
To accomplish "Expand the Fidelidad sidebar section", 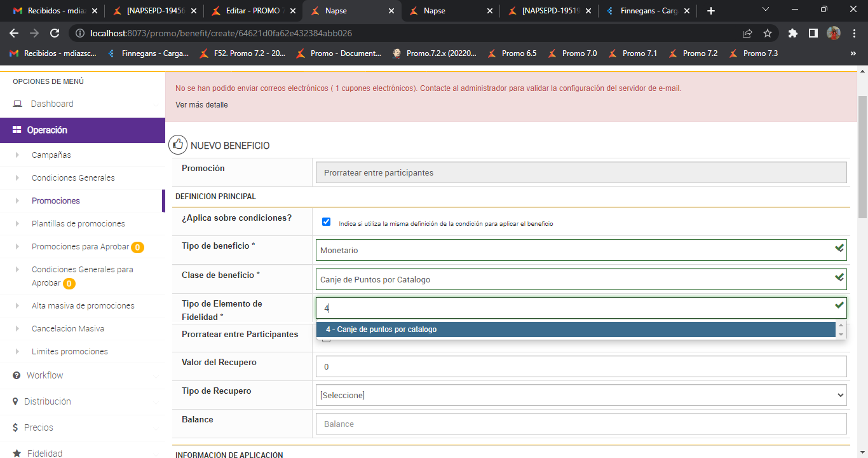I will [44, 454].
